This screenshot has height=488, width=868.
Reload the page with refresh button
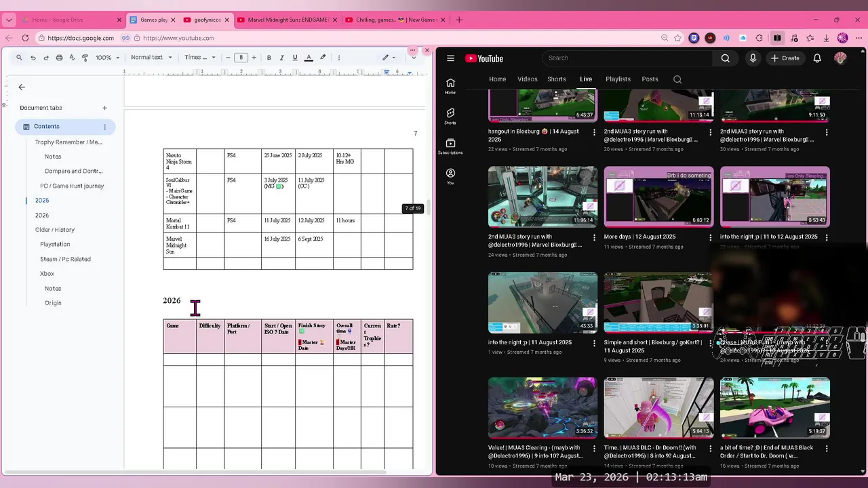[26, 38]
